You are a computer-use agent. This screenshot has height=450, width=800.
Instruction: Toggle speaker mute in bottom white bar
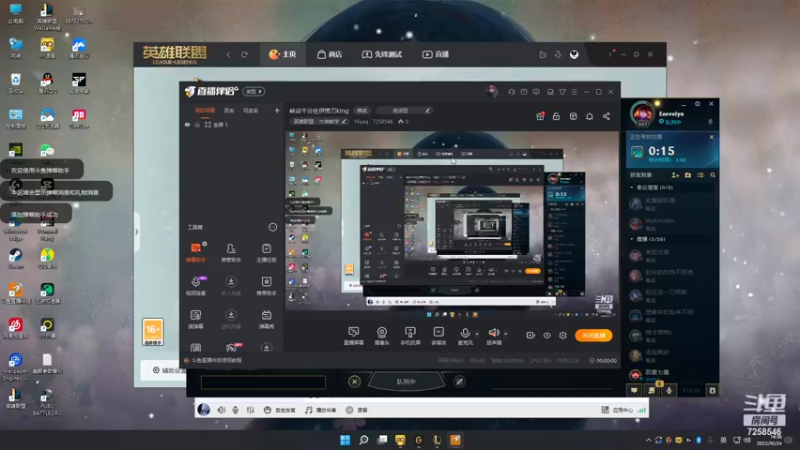(221, 410)
